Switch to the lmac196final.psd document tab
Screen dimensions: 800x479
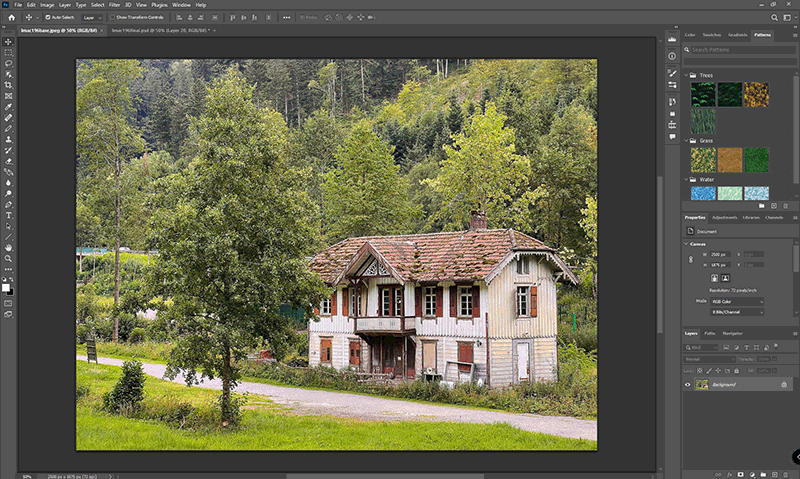[x=160, y=31]
